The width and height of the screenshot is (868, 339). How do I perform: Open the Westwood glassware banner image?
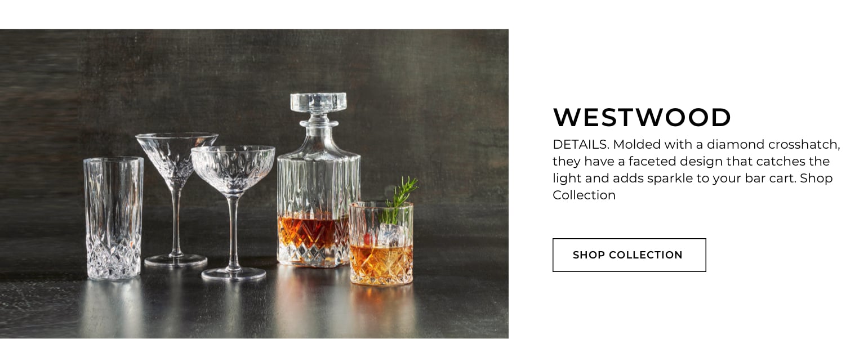point(254,184)
